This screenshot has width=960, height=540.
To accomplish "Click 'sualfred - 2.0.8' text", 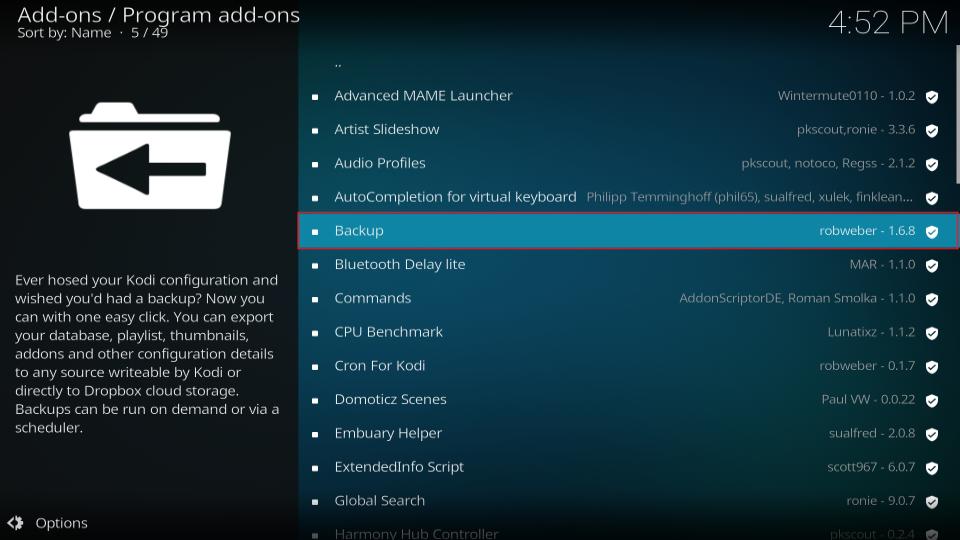I will point(872,433).
